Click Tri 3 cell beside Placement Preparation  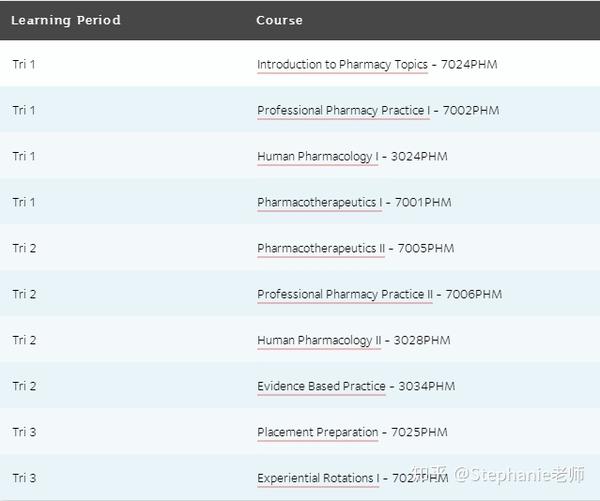point(24,432)
